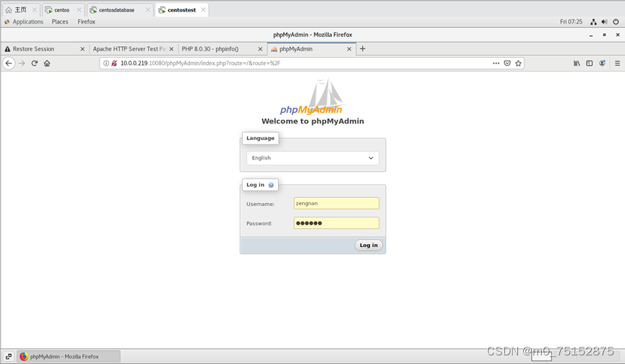Open the Firefox account icon

pyautogui.click(x=602, y=64)
